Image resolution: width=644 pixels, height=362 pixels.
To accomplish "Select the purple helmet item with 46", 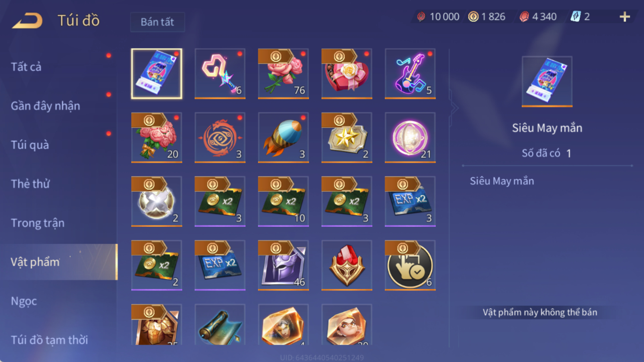I will pos(283,265).
